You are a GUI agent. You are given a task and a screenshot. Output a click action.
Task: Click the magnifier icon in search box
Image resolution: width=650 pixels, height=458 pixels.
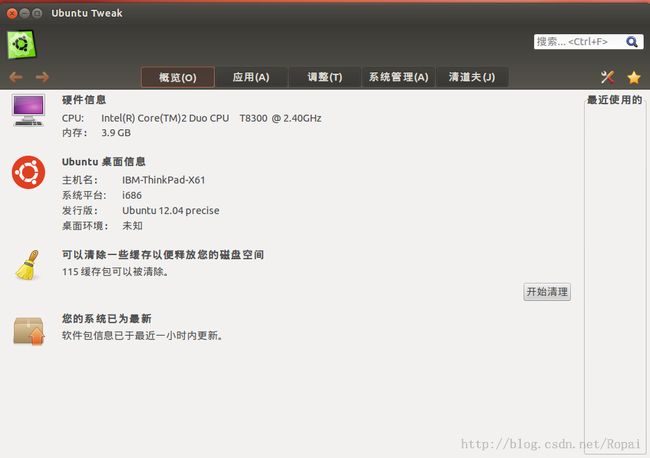point(632,42)
